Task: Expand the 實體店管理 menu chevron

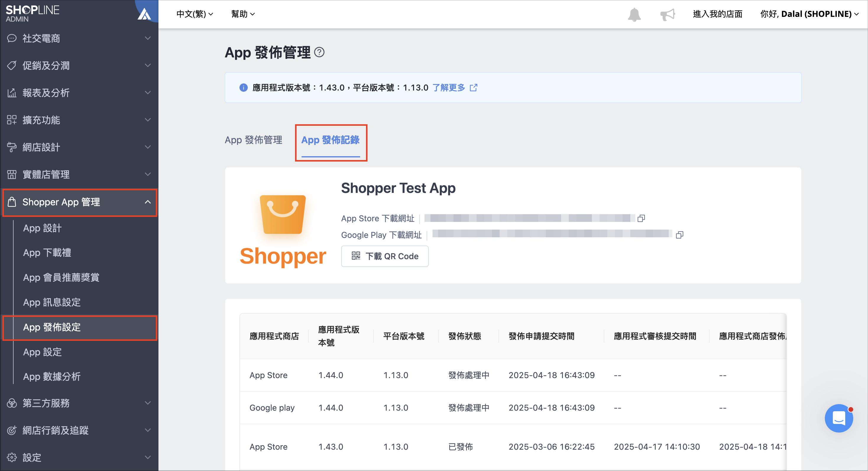Action: point(148,174)
